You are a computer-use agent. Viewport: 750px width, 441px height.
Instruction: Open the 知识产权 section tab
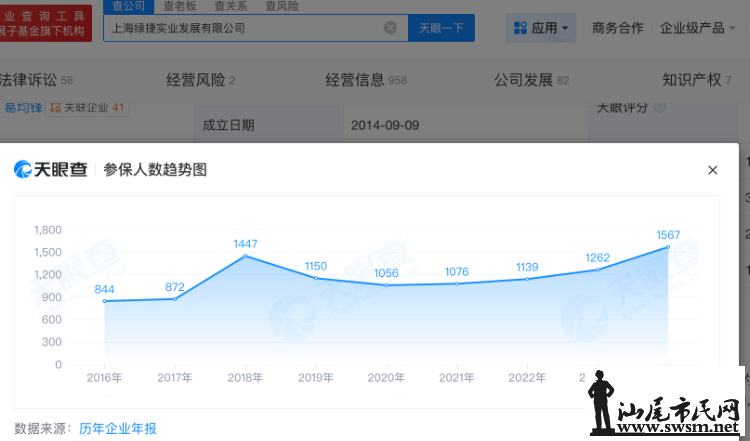click(x=696, y=80)
